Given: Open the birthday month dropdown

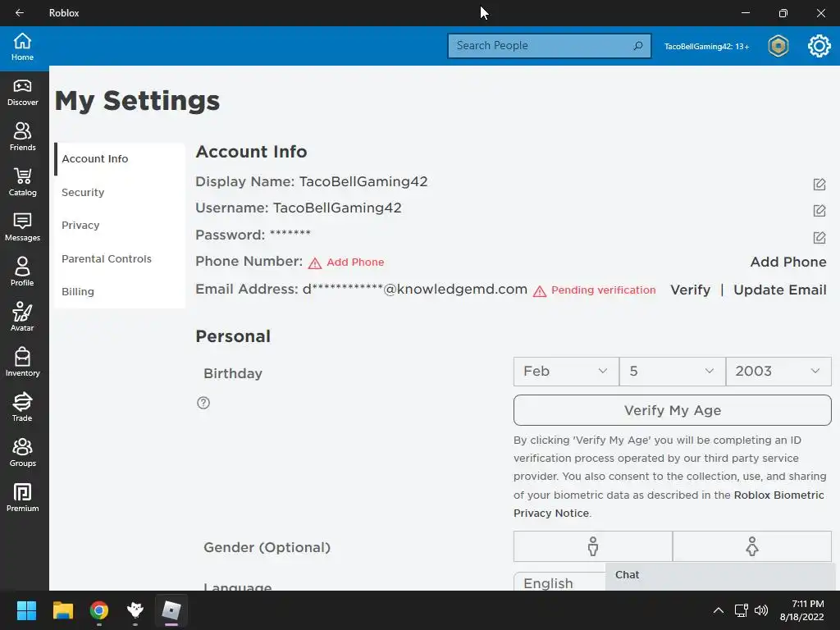Looking at the screenshot, I should tap(566, 372).
